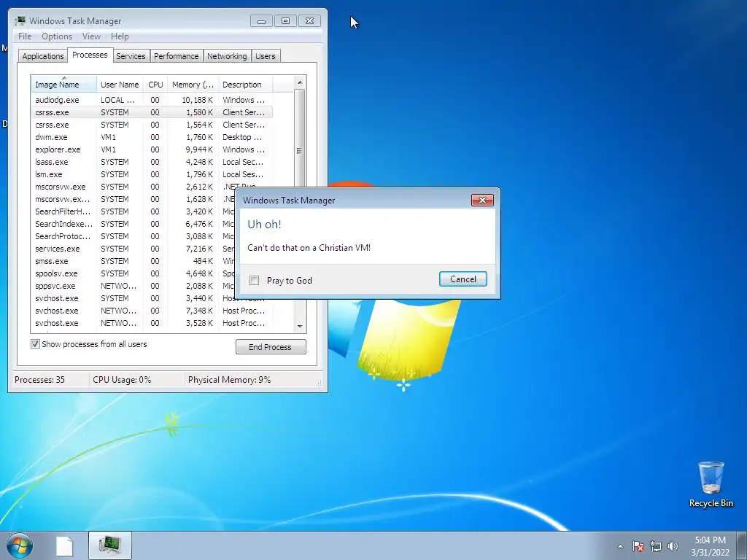
Task: Select the sppsvc.exe process
Action: tap(133, 286)
